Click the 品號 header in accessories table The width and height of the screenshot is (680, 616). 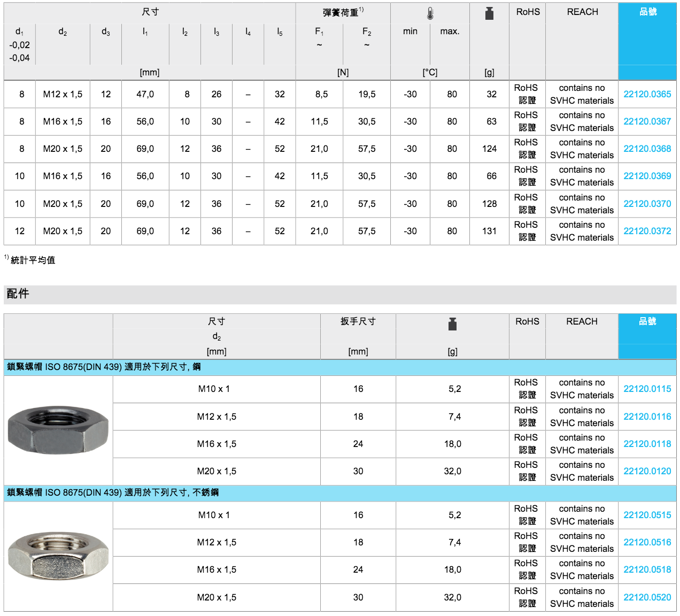tap(647, 321)
